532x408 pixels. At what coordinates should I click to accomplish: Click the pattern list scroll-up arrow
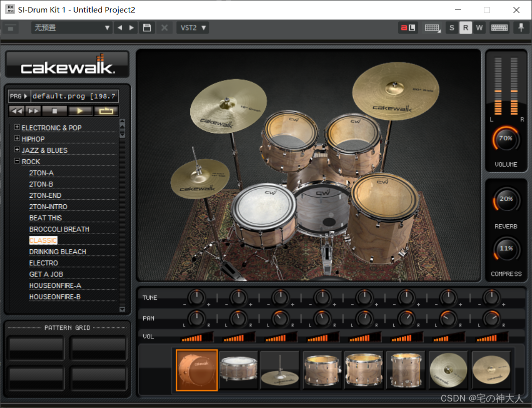point(123,122)
